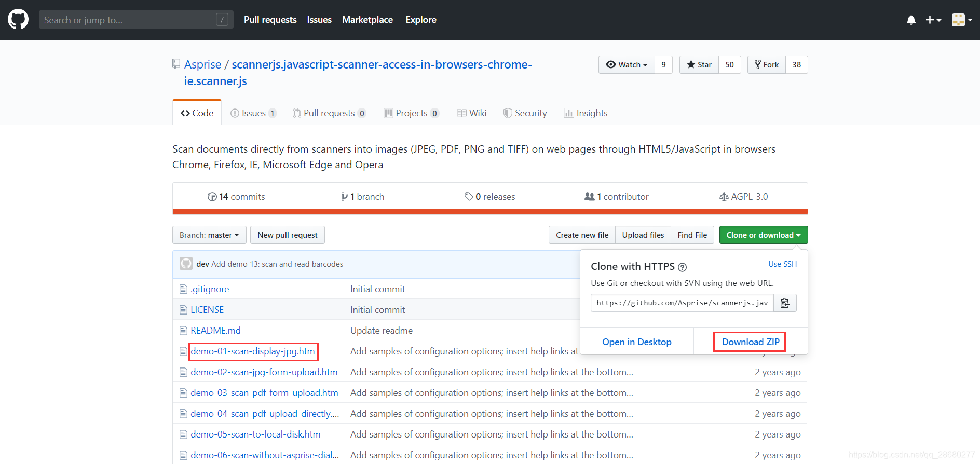
Task: Click Create new file
Action: 582,235
